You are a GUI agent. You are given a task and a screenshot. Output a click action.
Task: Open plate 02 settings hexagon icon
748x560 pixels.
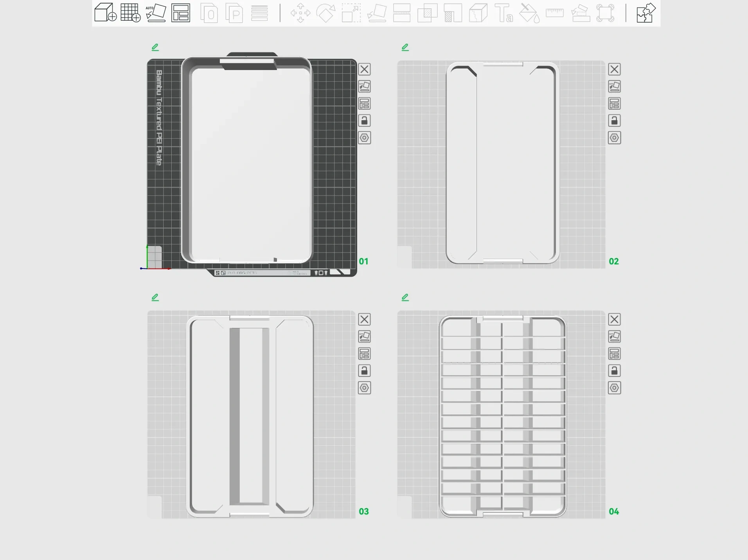(614, 138)
